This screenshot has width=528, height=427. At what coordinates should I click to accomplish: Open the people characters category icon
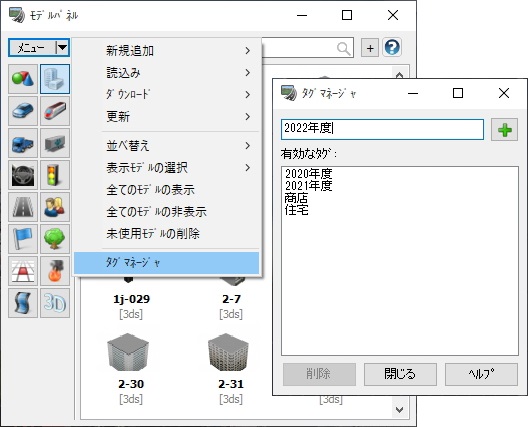[x=55, y=207]
